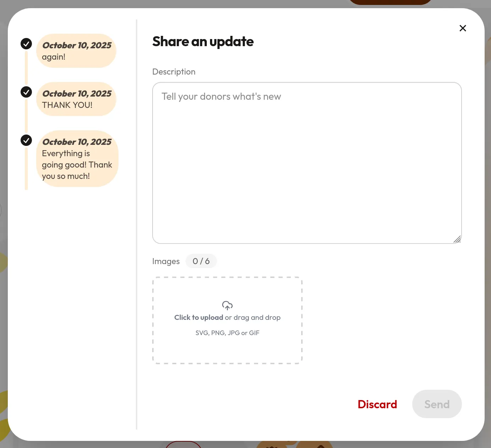491x448 pixels.
Task: Click the cloud upload icon
Action: [227, 305]
